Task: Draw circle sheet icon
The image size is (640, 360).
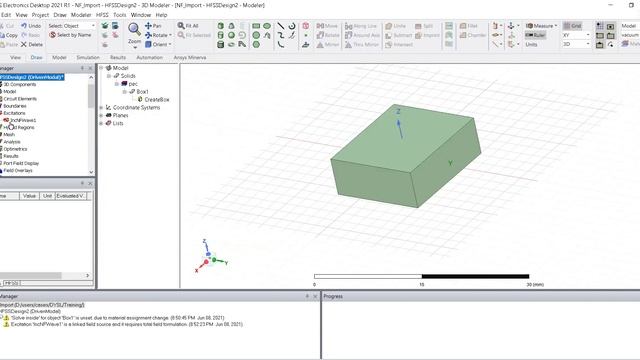Action: pos(256,35)
